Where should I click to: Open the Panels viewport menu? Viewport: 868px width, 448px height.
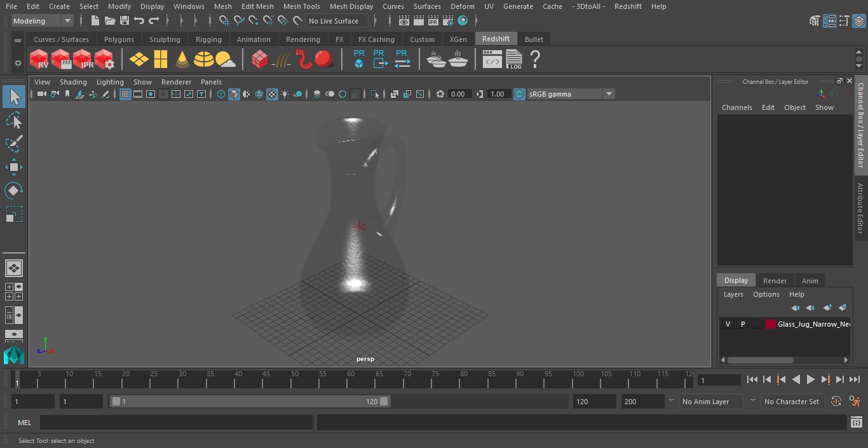pos(211,82)
